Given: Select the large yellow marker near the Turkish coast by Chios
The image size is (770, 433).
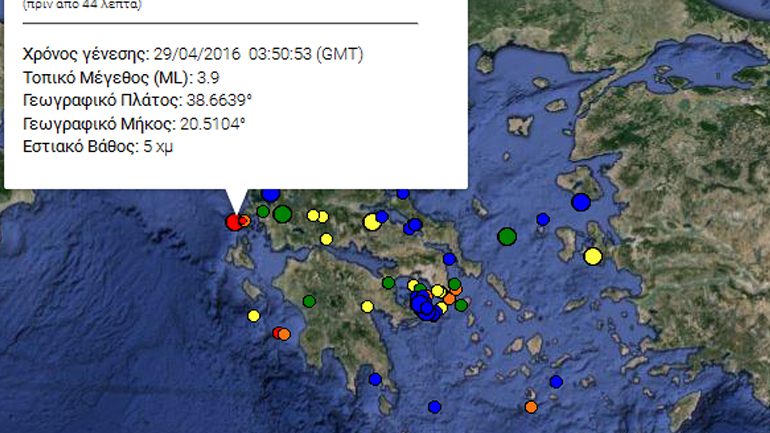Looking at the screenshot, I should (x=593, y=256).
